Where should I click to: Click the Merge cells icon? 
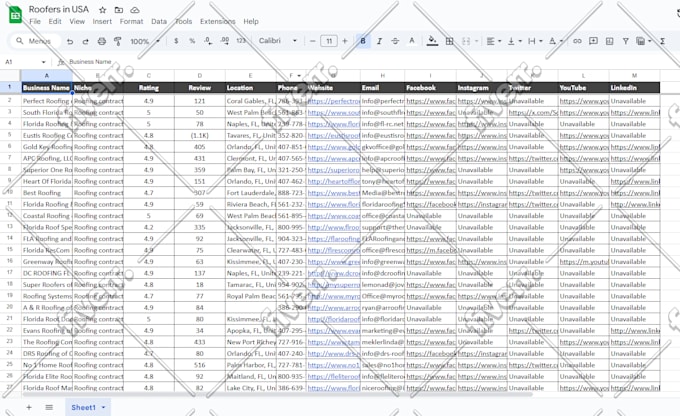pyautogui.click(x=466, y=41)
